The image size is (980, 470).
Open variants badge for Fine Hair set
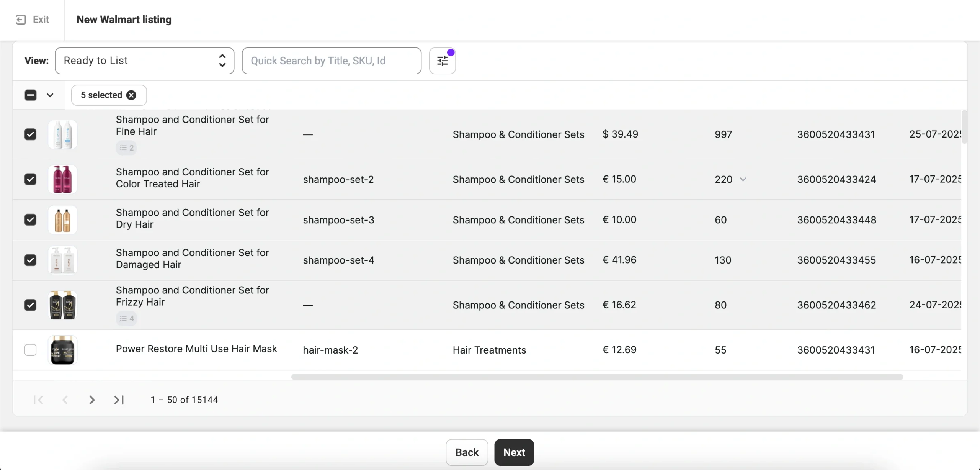coord(126,148)
